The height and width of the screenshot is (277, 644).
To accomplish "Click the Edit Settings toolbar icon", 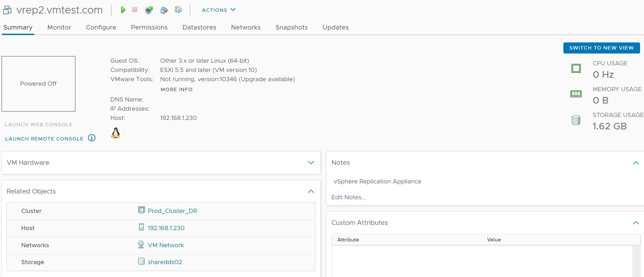I will 164,10.
